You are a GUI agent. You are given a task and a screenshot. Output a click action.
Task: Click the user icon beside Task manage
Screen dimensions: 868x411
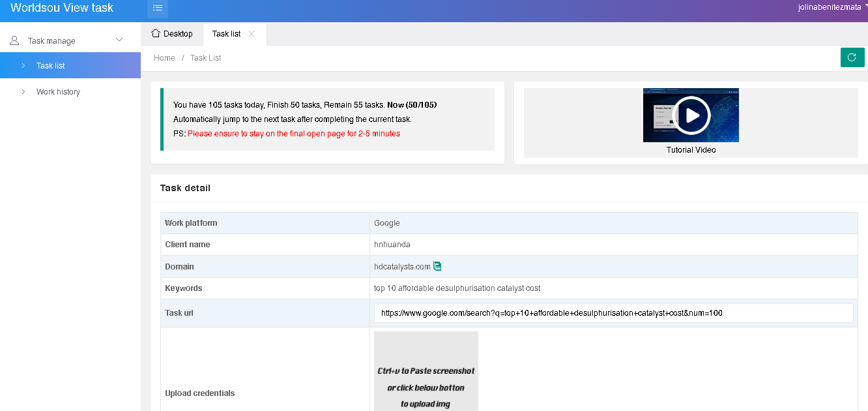click(14, 40)
